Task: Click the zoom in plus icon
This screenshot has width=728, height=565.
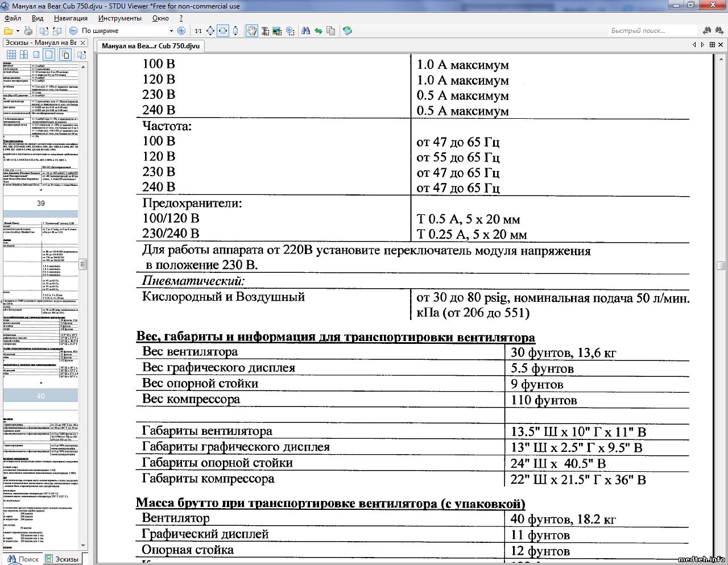Action: click(181, 31)
